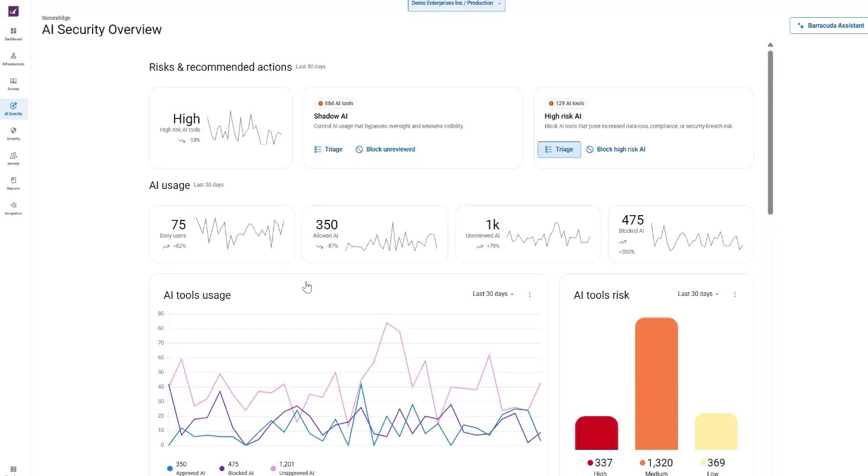Toggle the Unapproved AI legend series
Image resolution: width=868 pixels, height=476 pixels.
tap(293, 468)
